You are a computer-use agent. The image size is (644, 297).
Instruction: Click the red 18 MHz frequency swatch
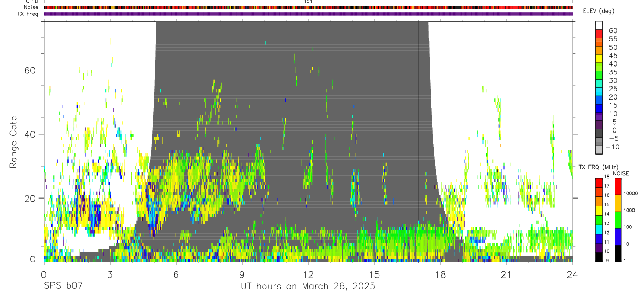(x=599, y=182)
